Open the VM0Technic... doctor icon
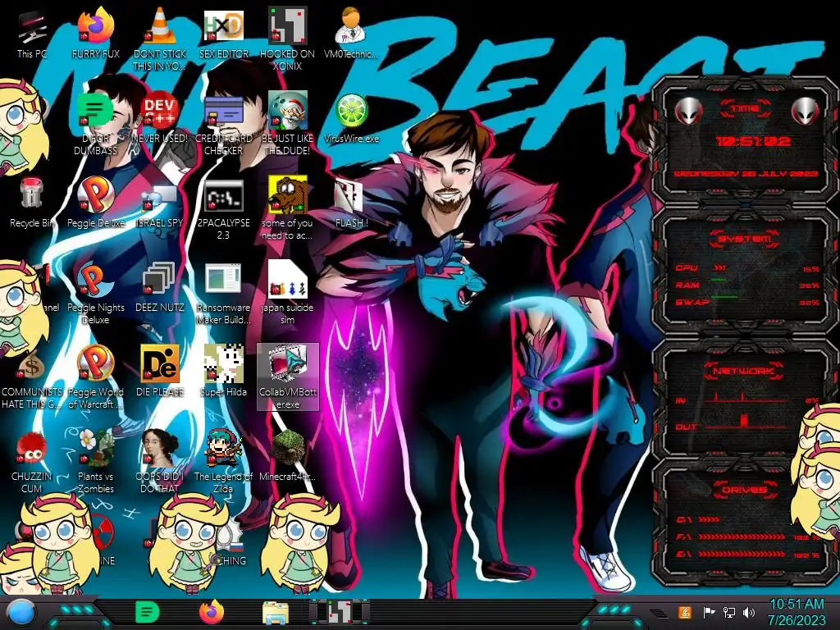Image resolution: width=840 pixels, height=630 pixels. pyautogui.click(x=351, y=32)
